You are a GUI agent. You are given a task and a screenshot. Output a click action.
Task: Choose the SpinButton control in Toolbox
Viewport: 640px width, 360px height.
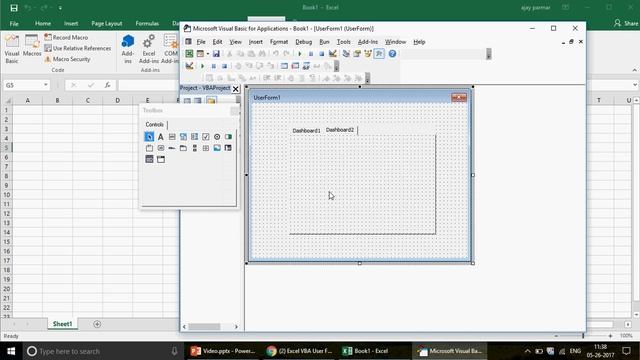(x=206, y=148)
